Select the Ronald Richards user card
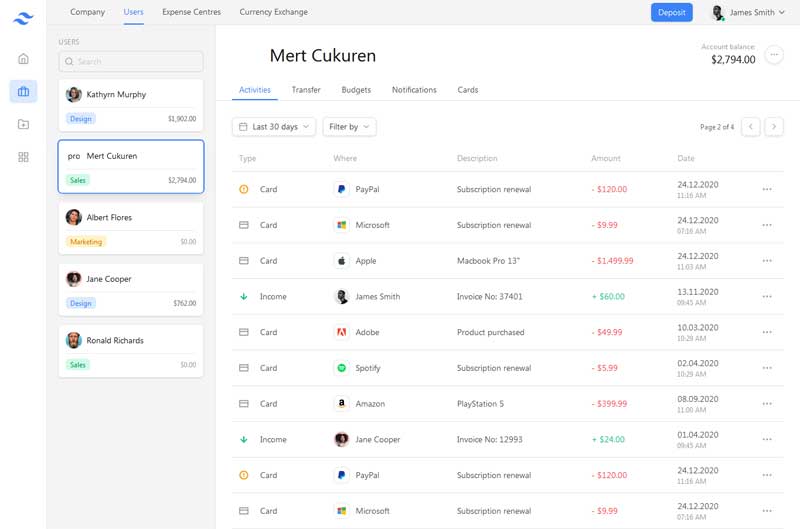 [131, 351]
